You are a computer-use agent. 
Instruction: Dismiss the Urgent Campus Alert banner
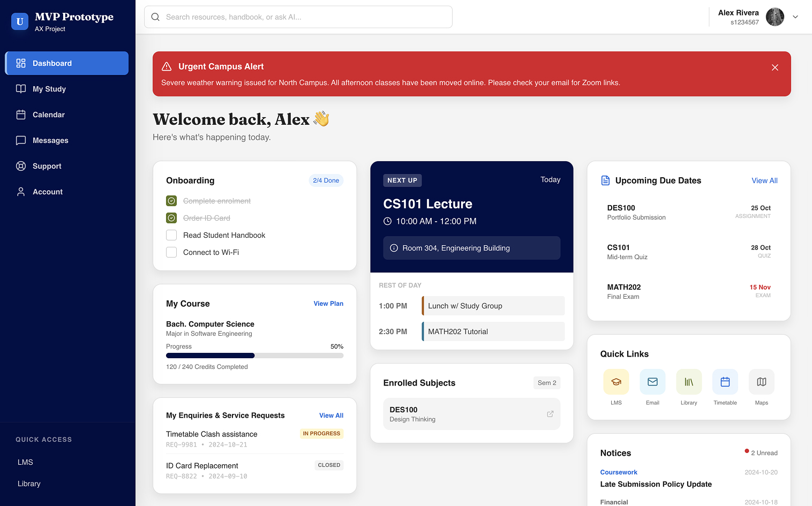click(775, 67)
